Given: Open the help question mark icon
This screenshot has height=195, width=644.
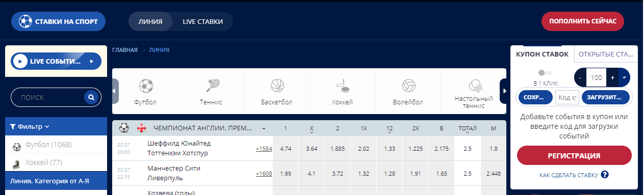Looking at the screenshot, I should (605, 175).
